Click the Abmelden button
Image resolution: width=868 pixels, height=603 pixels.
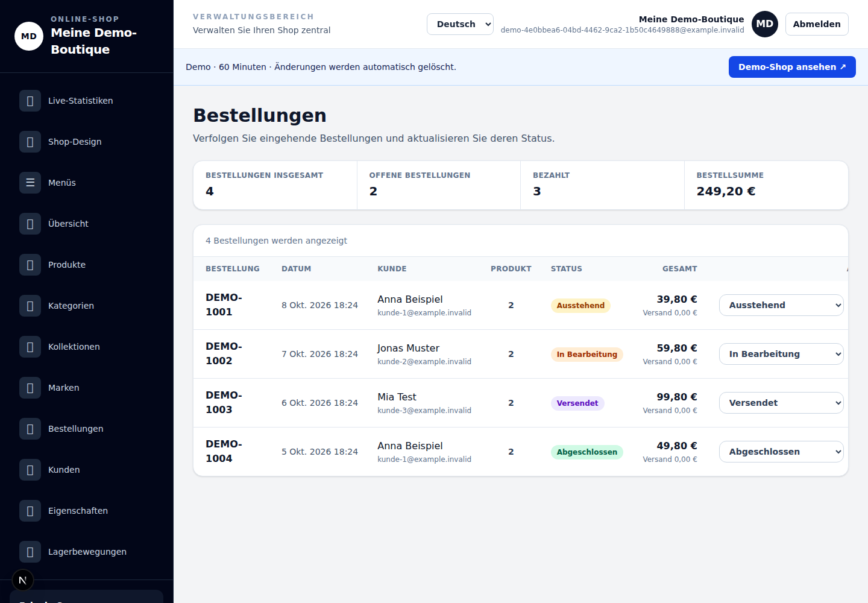point(817,24)
